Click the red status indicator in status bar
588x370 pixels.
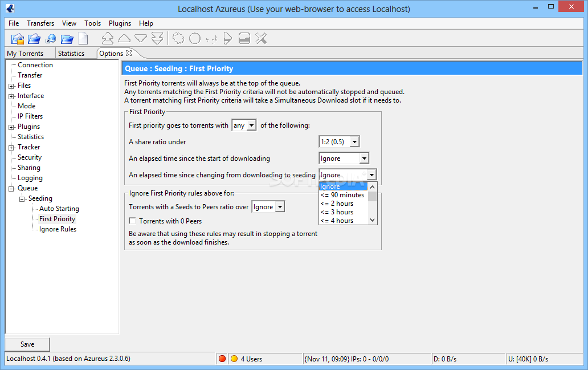(222, 359)
